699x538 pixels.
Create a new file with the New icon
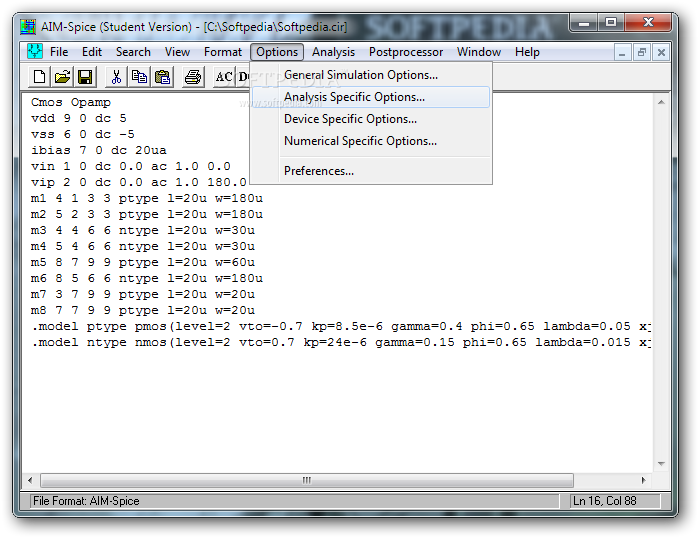[x=40, y=77]
